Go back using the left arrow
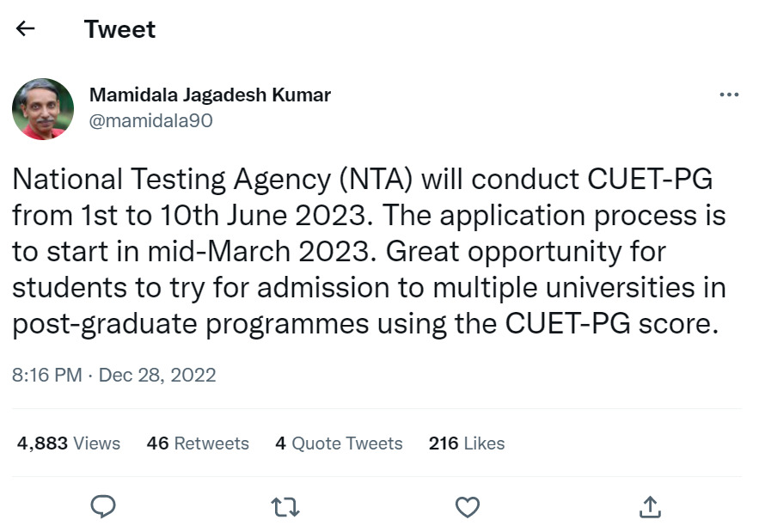 click(x=26, y=29)
